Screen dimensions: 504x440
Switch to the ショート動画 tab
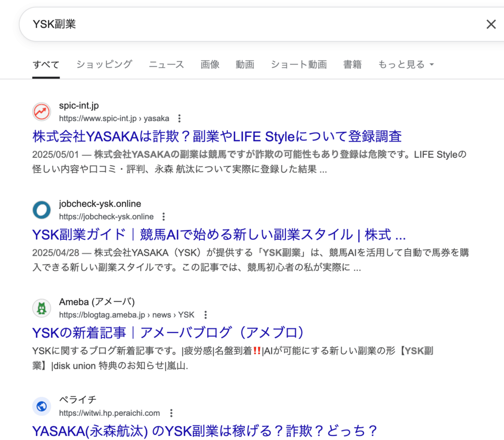click(x=299, y=65)
